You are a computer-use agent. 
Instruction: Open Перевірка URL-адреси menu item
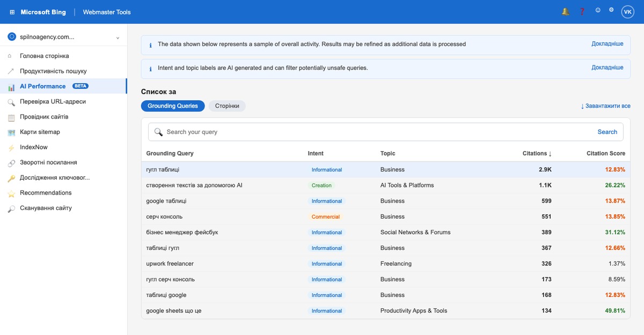tap(63, 102)
